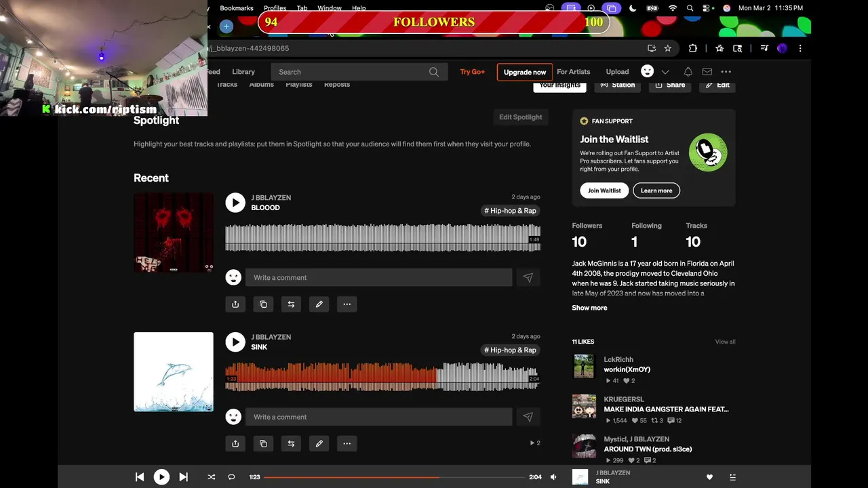The height and width of the screenshot is (488, 868).
Task: Open Hip-hop & Rap tag on BLOOOD
Action: point(510,211)
